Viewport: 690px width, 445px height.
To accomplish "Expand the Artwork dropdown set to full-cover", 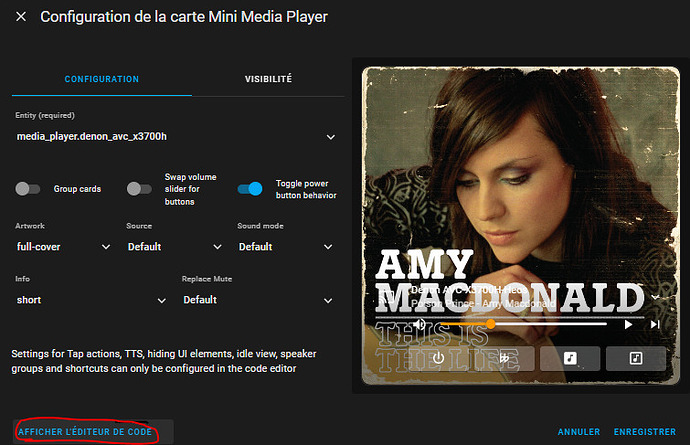I will (63, 247).
